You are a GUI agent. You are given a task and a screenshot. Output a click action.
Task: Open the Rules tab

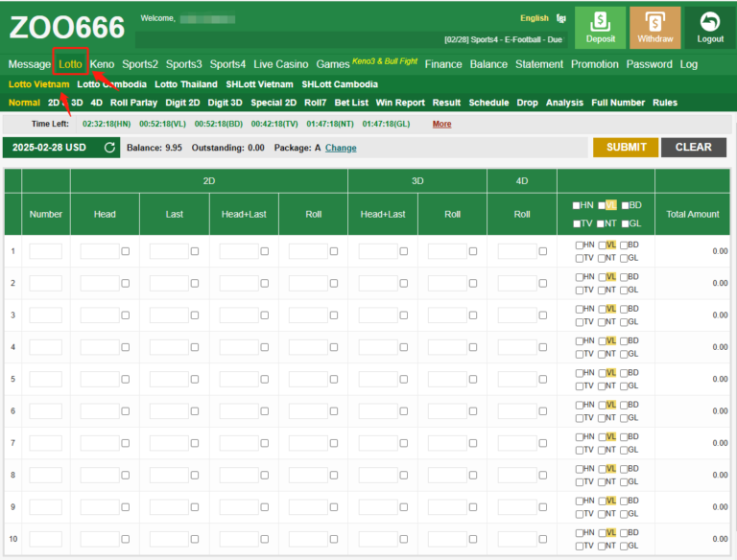[x=665, y=103]
